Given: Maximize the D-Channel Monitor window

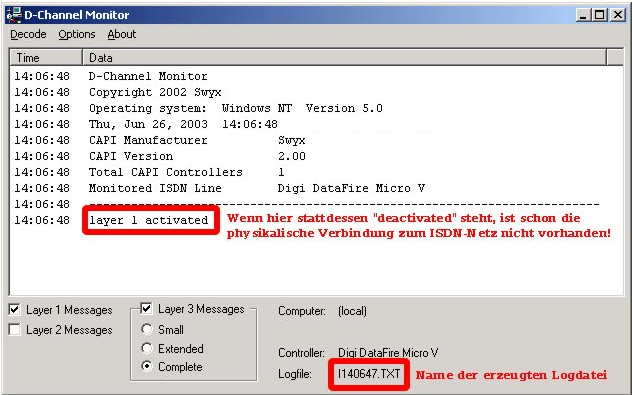Looking at the screenshot, I should [599, 15].
